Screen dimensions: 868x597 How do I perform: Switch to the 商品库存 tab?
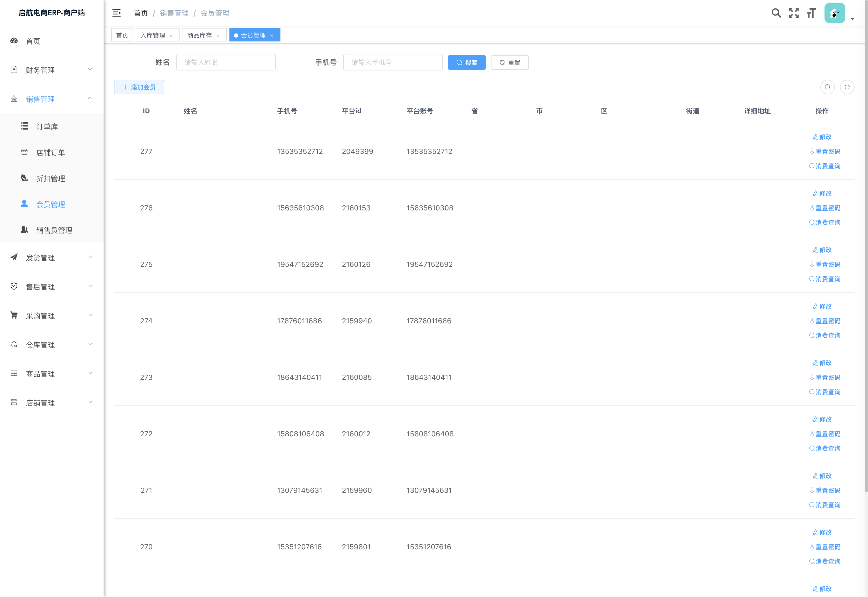pyautogui.click(x=199, y=35)
